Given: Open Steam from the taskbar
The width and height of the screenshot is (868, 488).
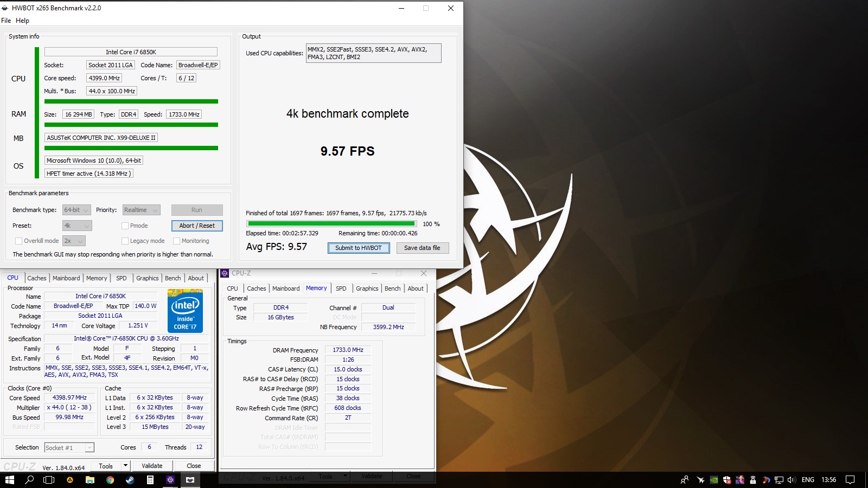Looking at the screenshot, I should coord(130,480).
